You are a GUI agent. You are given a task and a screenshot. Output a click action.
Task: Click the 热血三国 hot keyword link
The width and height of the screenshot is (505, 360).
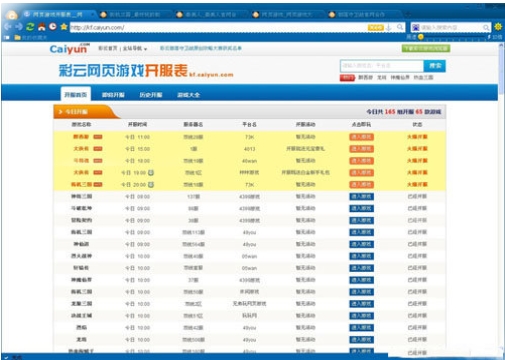423,78
